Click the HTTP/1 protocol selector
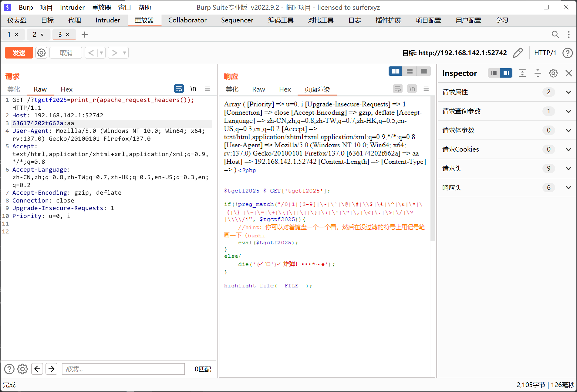 click(545, 53)
